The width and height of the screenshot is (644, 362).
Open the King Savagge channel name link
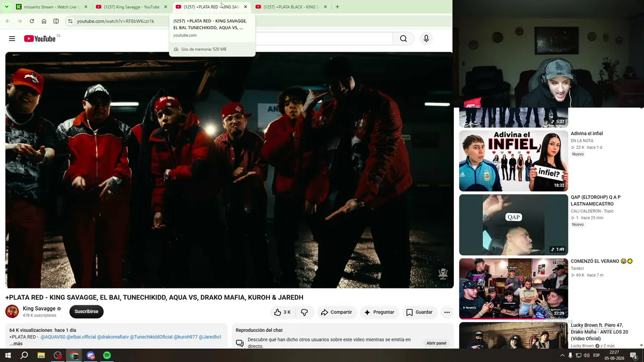point(39,309)
